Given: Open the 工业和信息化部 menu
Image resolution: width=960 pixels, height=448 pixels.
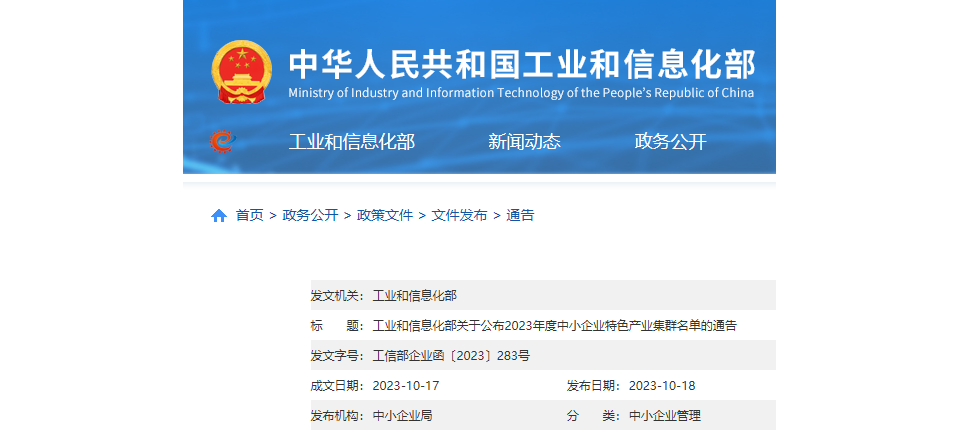Looking at the screenshot, I should point(351,142).
